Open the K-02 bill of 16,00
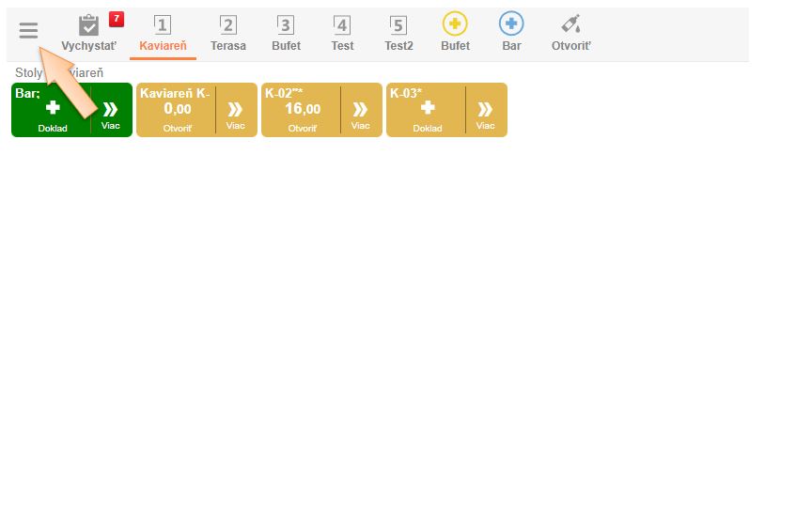This screenshot has height=511, width=812. (x=302, y=111)
